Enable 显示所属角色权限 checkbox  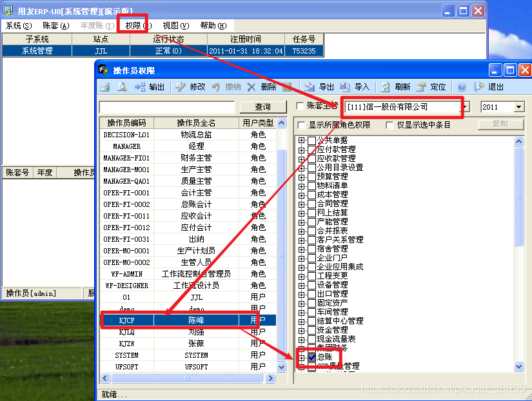click(x=301, y=125)
